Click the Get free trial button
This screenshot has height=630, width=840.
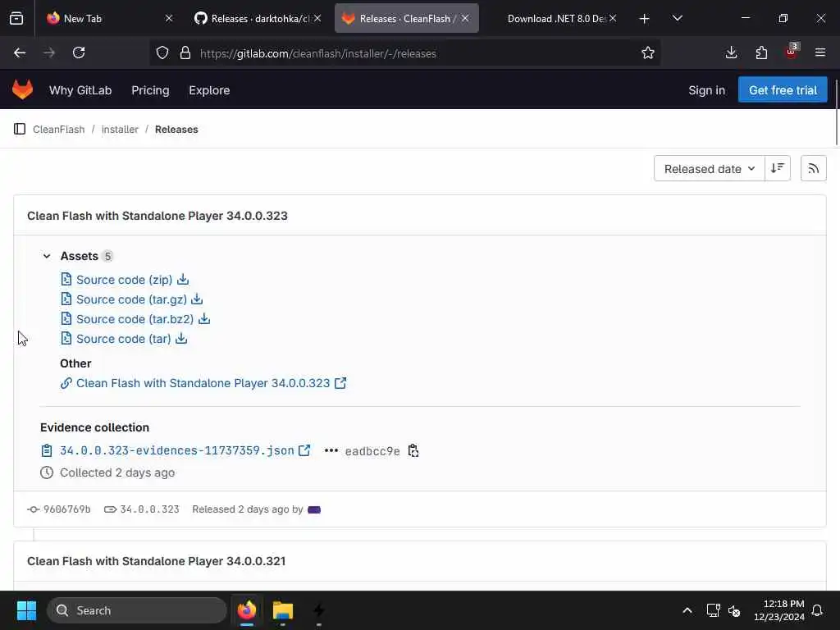tap(783, 89)
